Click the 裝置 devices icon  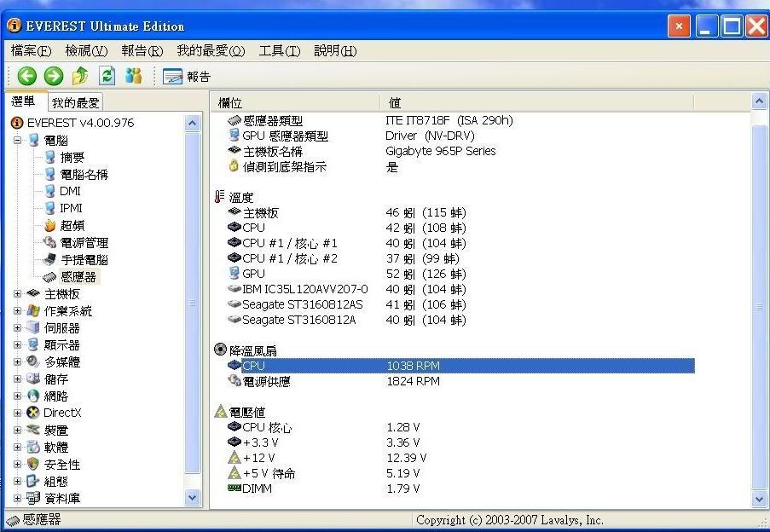point(33,430)
